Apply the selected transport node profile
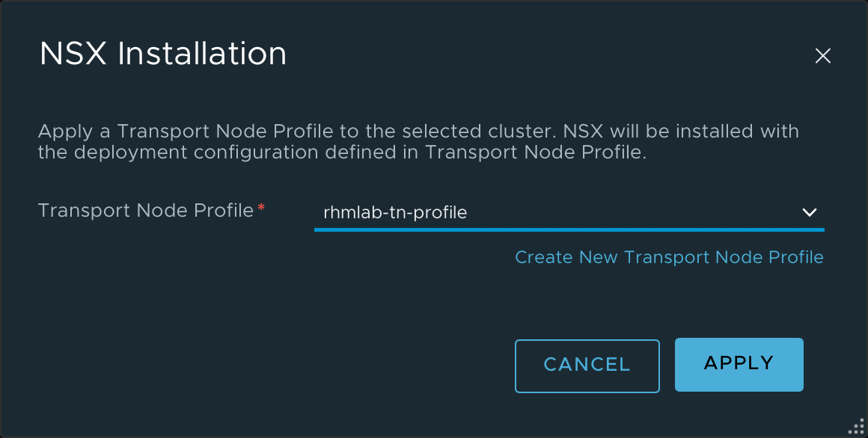Viewport: 868px width, 438px height. [x=739, y=365]
